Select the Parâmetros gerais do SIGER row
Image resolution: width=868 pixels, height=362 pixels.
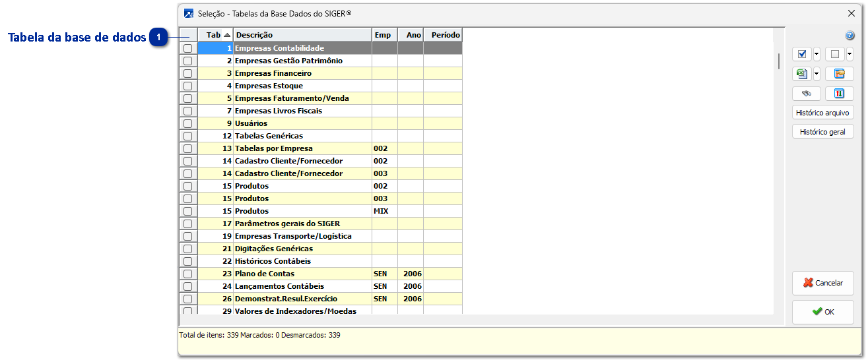287,224
